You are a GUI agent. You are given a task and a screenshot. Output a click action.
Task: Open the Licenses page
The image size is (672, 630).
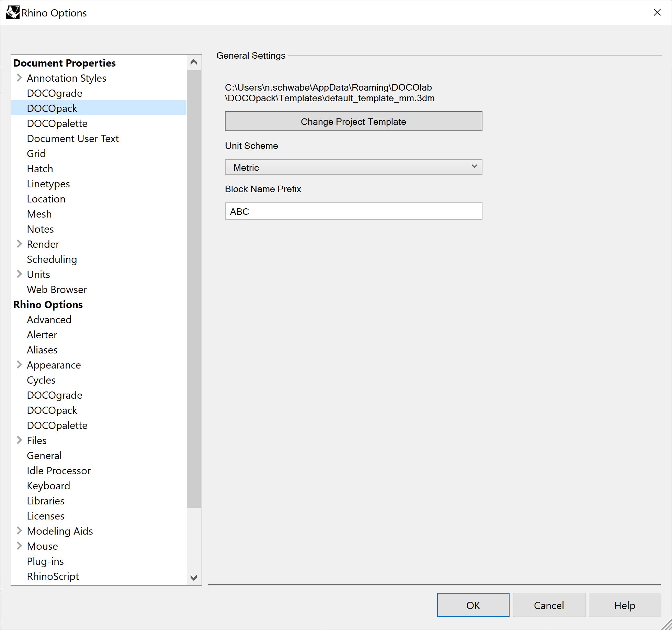pyautogui.click(x=46, y=516)
